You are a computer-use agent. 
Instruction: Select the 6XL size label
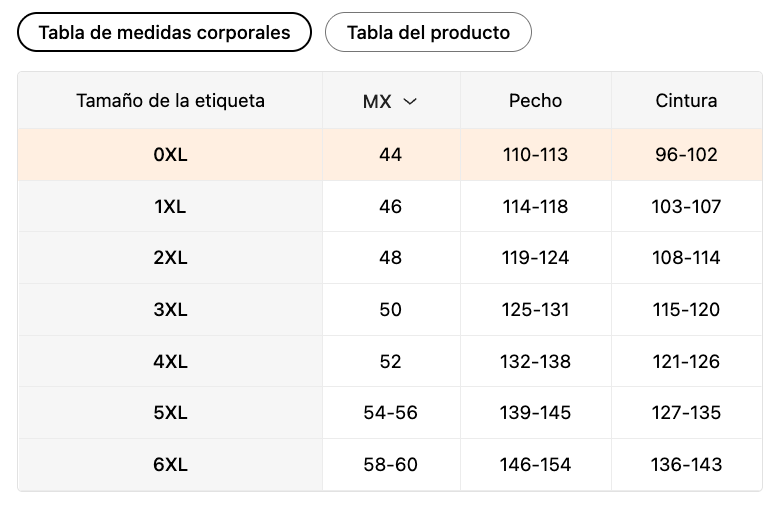[x=170, y=465]
